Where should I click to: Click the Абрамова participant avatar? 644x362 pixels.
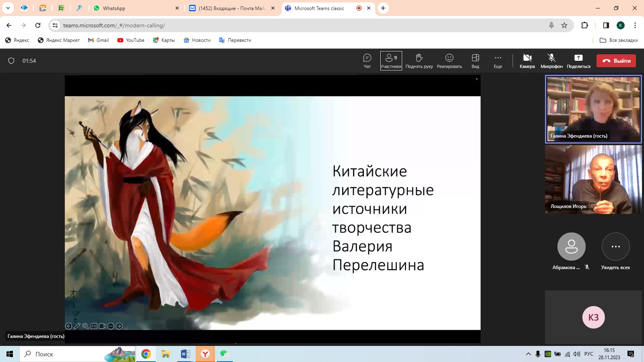coord(571,247)
